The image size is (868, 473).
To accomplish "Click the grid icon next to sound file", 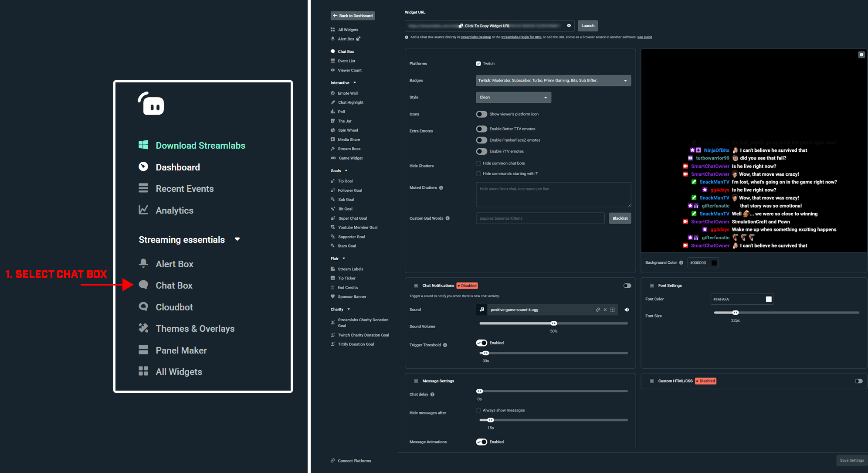I will point(612,310).
